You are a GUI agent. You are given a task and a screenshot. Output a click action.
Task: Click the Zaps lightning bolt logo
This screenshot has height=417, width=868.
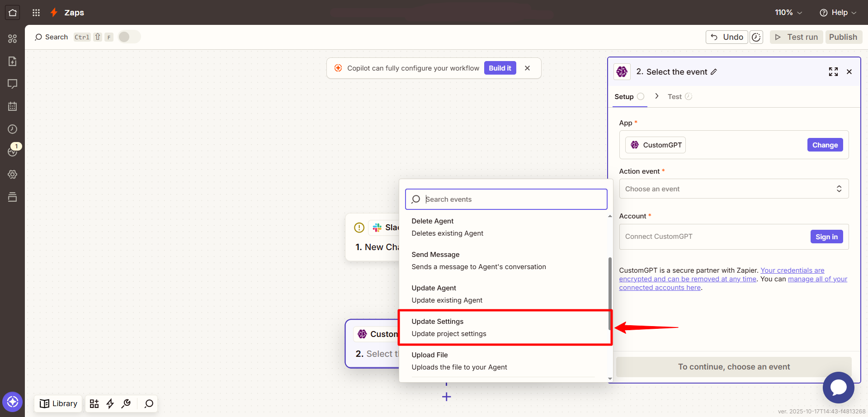pyautogui.click(x=54, y=13)
